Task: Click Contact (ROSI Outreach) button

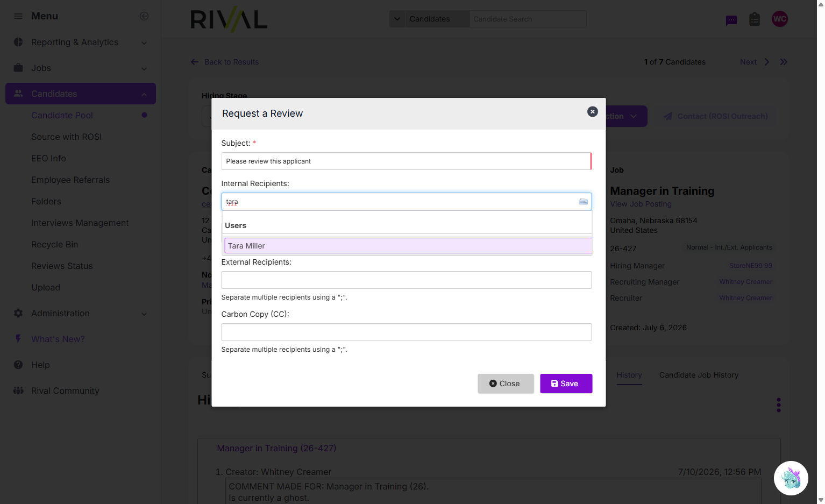Action: [715, 116]
